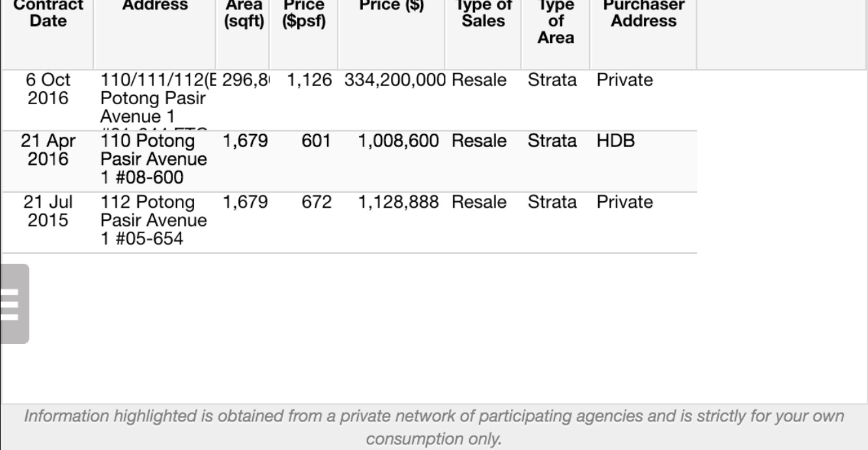This screenshot has width=868, height=450.
Task: Select the 21 Apr 2016 contract date cell
Action: [49, 150]
